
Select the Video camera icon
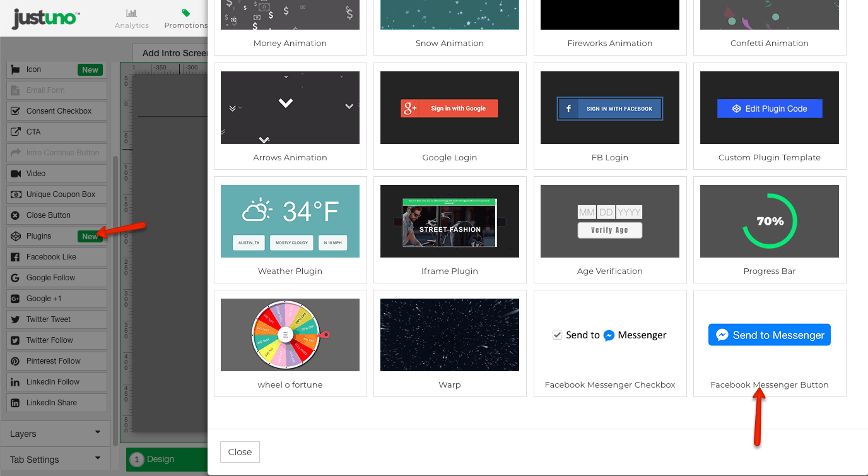click(x=15, y=174)
